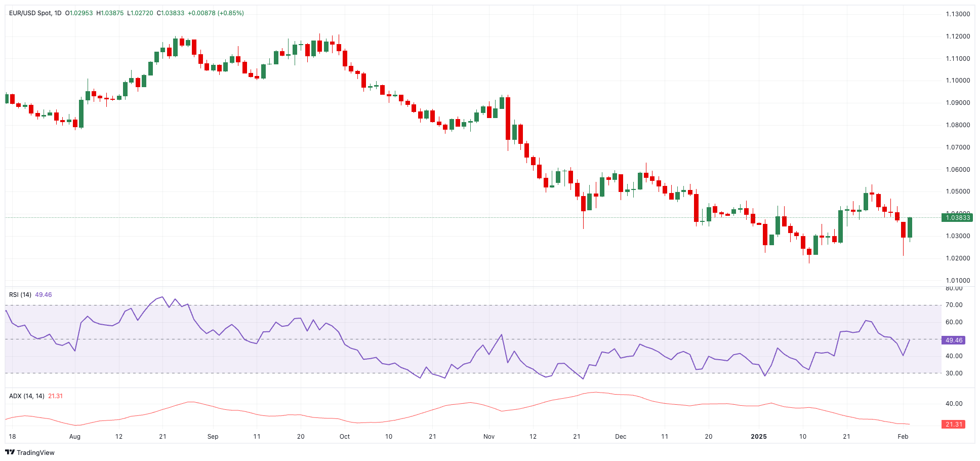Click the RSI 30.00 oversold level label
Viewport: 980px width, 461px height.
coord(954,373)
